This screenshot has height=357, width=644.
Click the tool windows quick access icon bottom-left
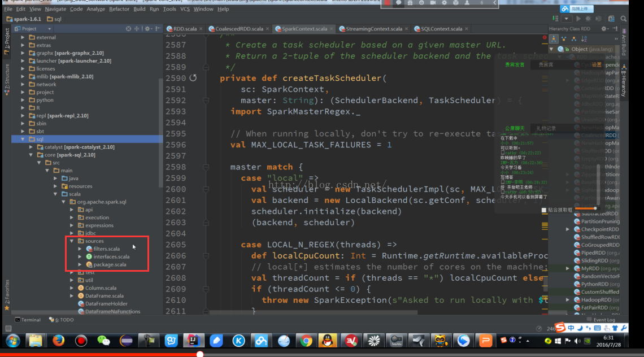(8, 328)
